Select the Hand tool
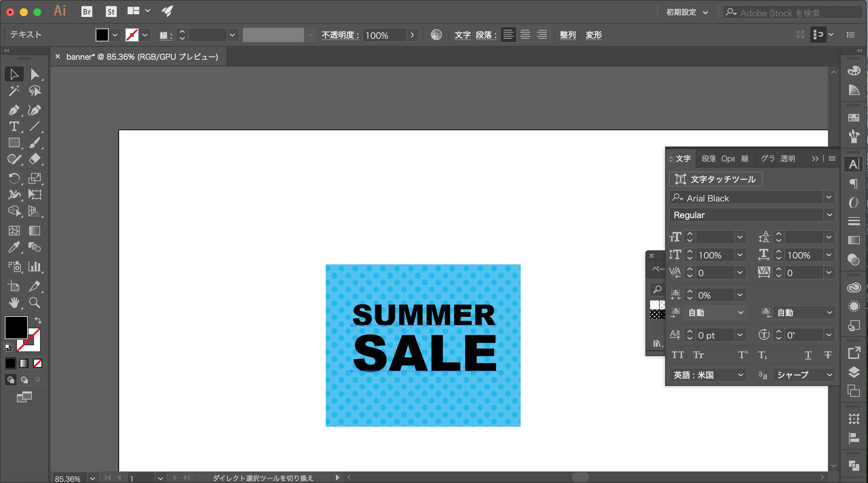The image size is (868, 483). (x=14, y=303)
